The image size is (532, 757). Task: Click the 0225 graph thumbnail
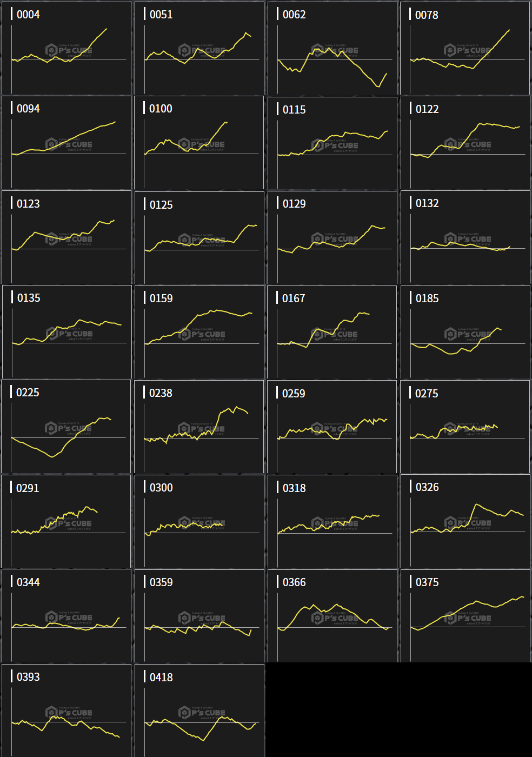pos(66,427)
